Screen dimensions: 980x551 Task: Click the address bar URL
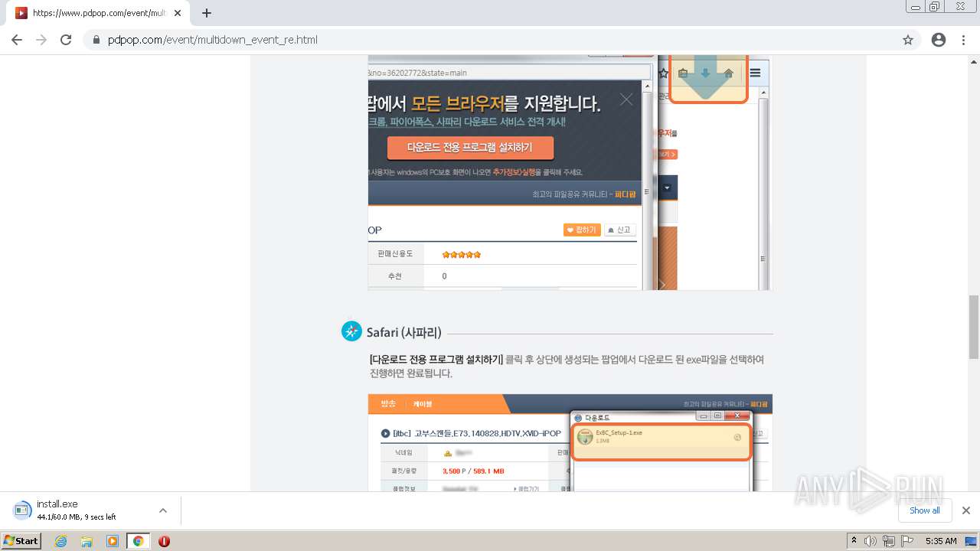click(x=213, y=40)
